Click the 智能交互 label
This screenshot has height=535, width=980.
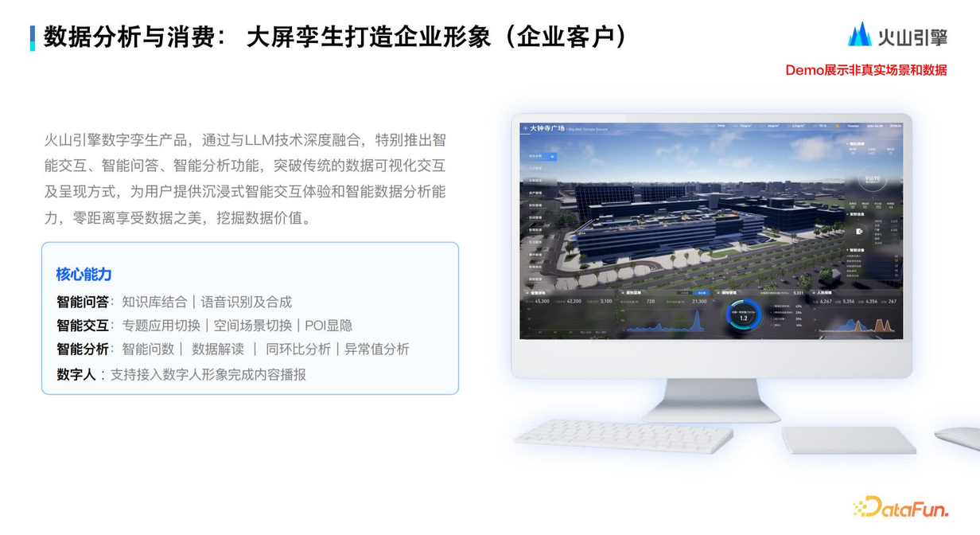82,326
